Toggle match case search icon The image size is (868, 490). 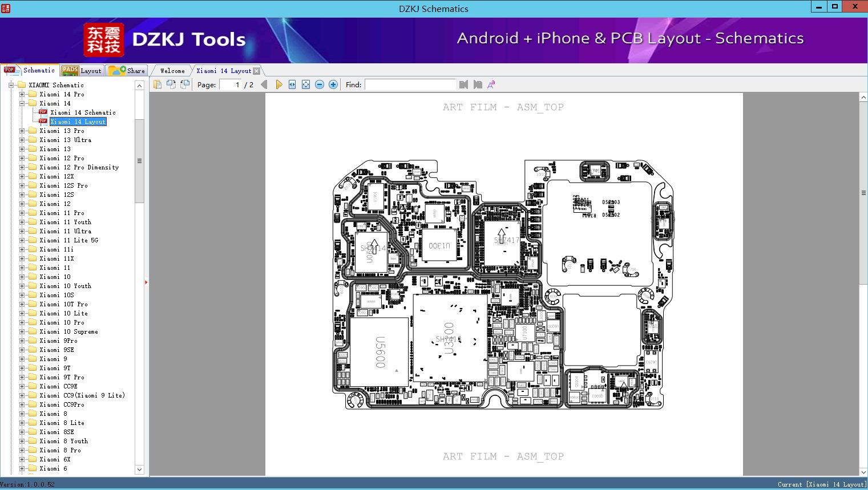(491, 84)
